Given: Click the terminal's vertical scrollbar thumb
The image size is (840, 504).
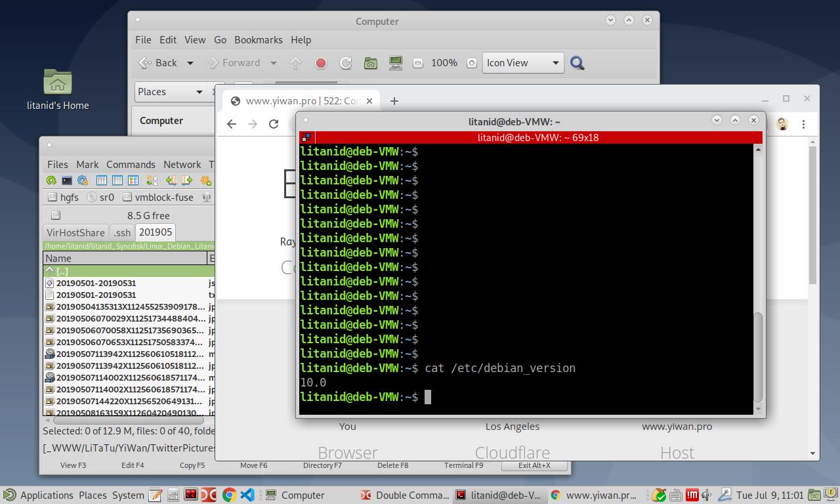Looking at the screenshot, I should (x=758, y=356).
